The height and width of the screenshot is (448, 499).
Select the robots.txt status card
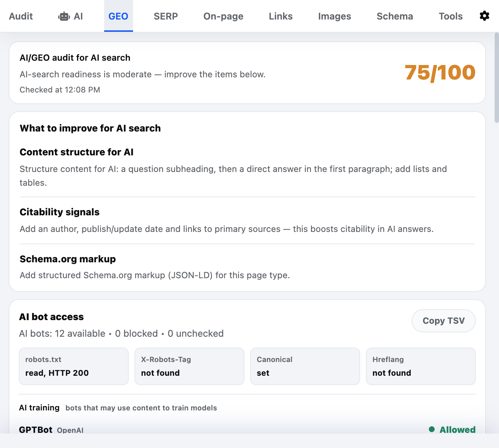click(74, 366)
